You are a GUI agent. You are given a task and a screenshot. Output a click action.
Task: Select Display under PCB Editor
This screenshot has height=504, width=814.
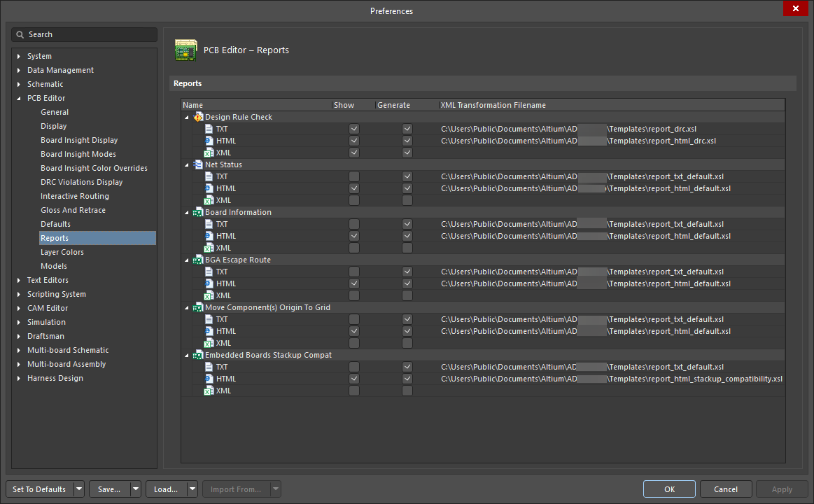coord(54,126)
